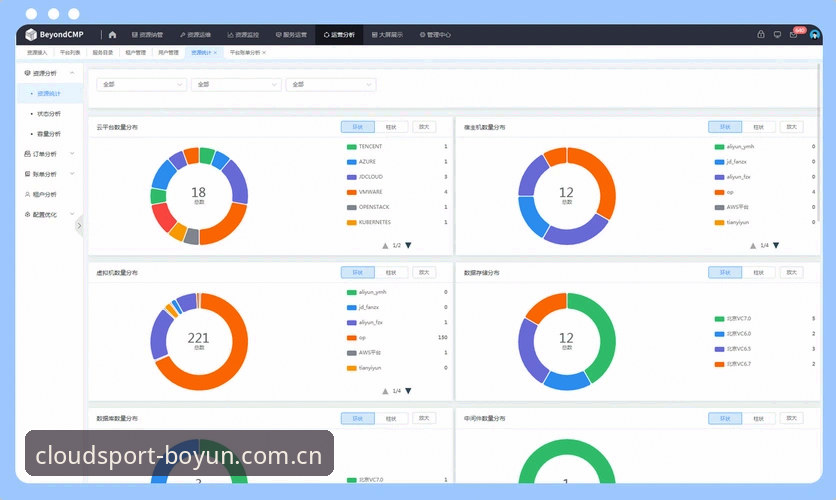This screenshot has height=500, width=836.
Task: Expand the 订单分析 sidebar group
Action: tap(50, 154)
